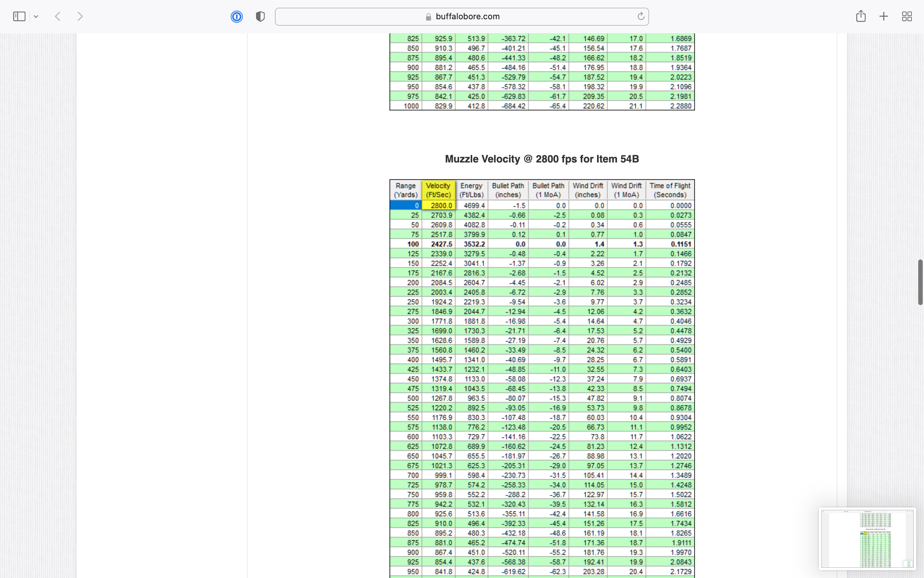Click the yellow 2800.0 velocity cell
Viewport: 924px width, 578px height.
[x=438, y=206]
